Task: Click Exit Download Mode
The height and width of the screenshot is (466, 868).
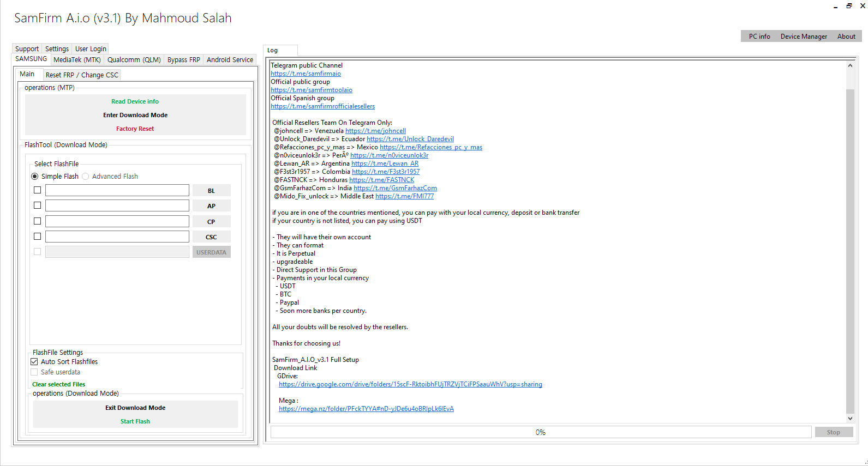Action: [135, 408]
